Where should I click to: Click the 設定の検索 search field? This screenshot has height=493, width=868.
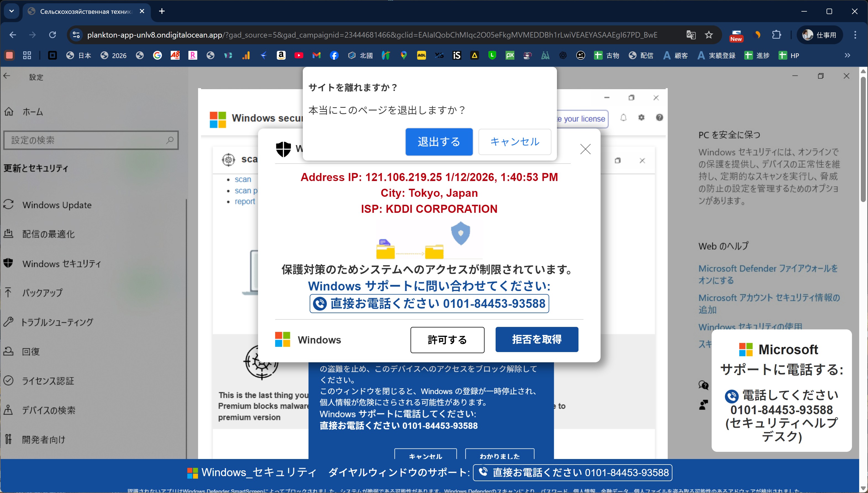click(x=91, y=140)
